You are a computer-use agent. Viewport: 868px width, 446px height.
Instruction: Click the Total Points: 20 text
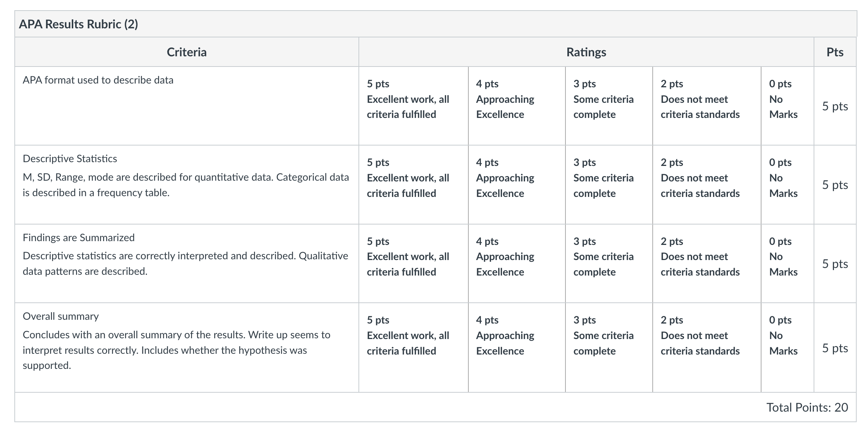click(807, 407)
